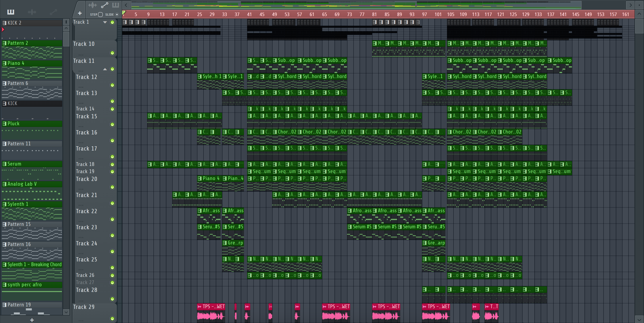Click the pattern icon beside Serum
644x323 pixels.
4,164
